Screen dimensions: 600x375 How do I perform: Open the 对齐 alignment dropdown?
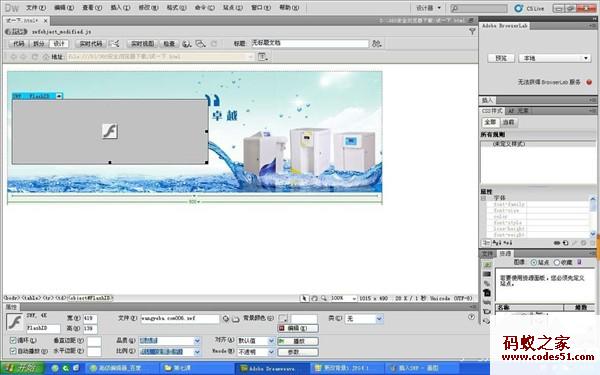256,341
